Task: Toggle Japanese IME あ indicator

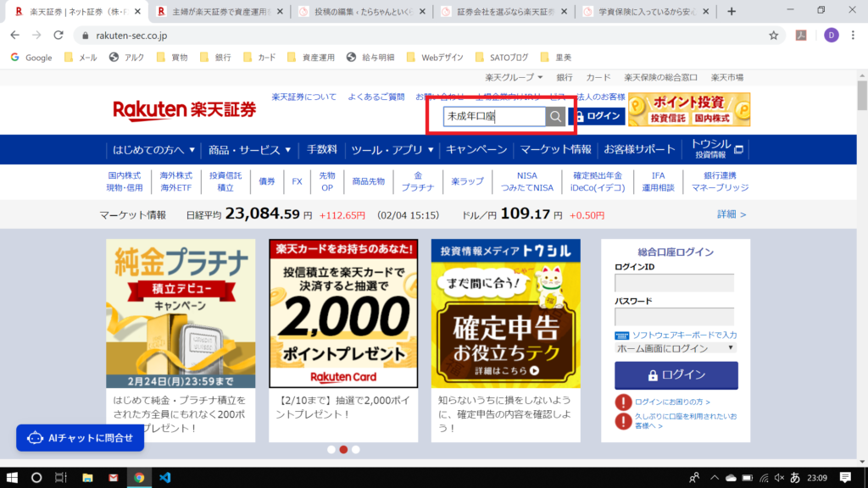Action: pyautogui.click(x=795, y=478)
